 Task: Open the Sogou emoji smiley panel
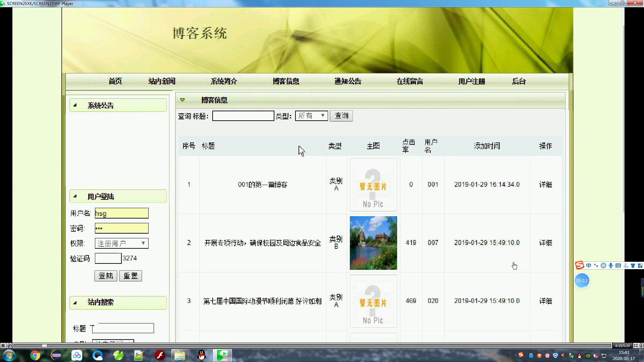point(603,265)
